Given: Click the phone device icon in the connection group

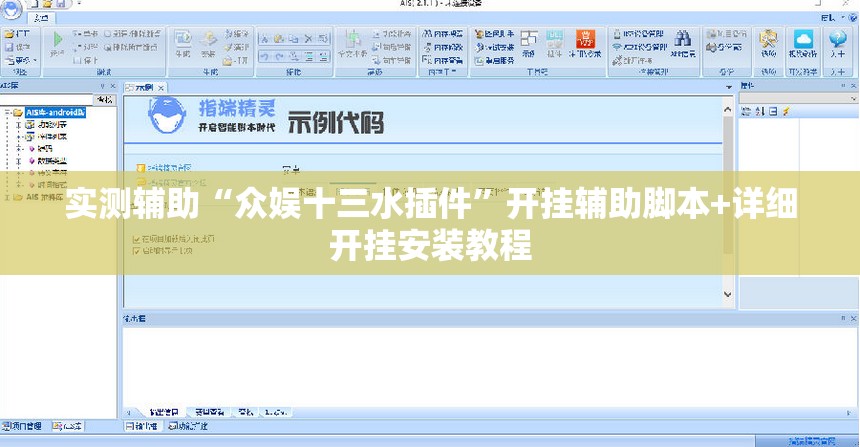Looking at the screenshot, I should coord(617,34).
